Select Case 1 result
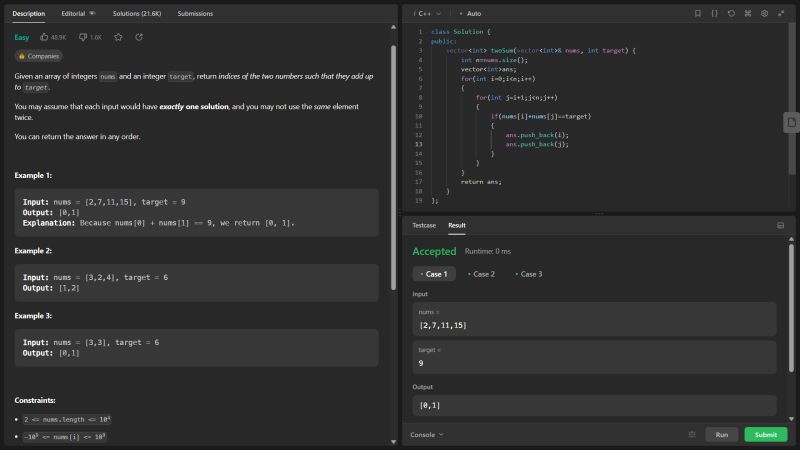The height and width of the screenshot is (450, 800). (435, 274)
